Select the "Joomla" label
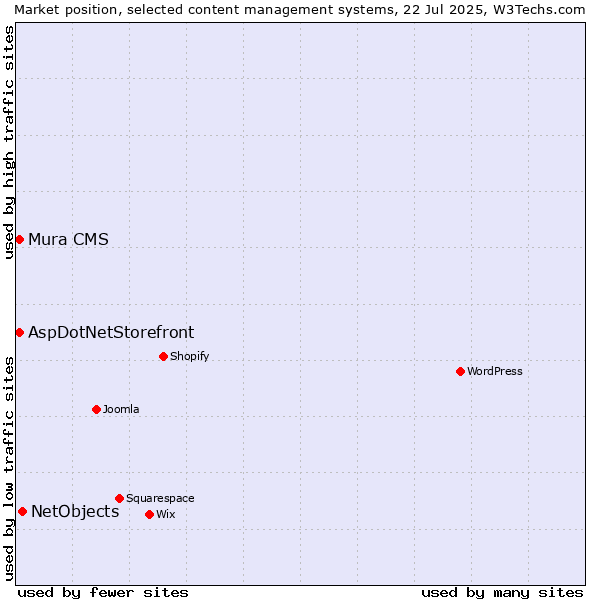600x600 pixels. coord(121,409)
